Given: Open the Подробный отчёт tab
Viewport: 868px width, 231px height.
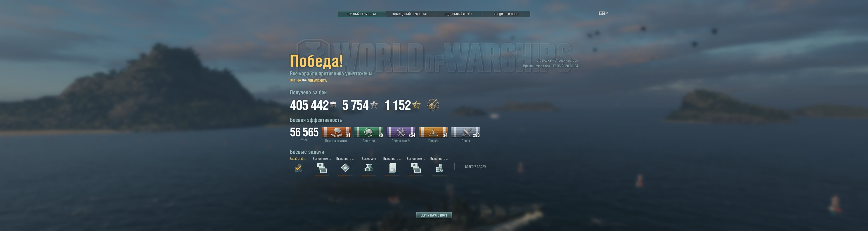Looking at the screenshot, I should pyautogui.click(x=458, y=14).
